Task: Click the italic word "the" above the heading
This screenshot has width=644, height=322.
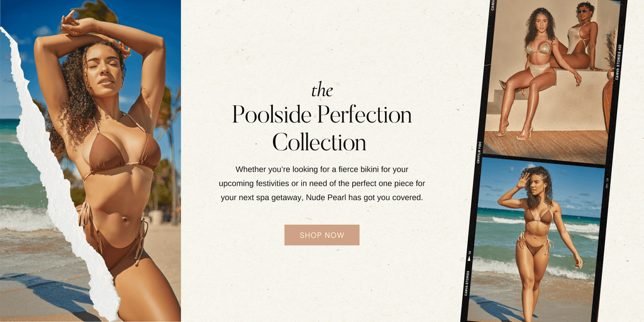Action: coord(321,90)
